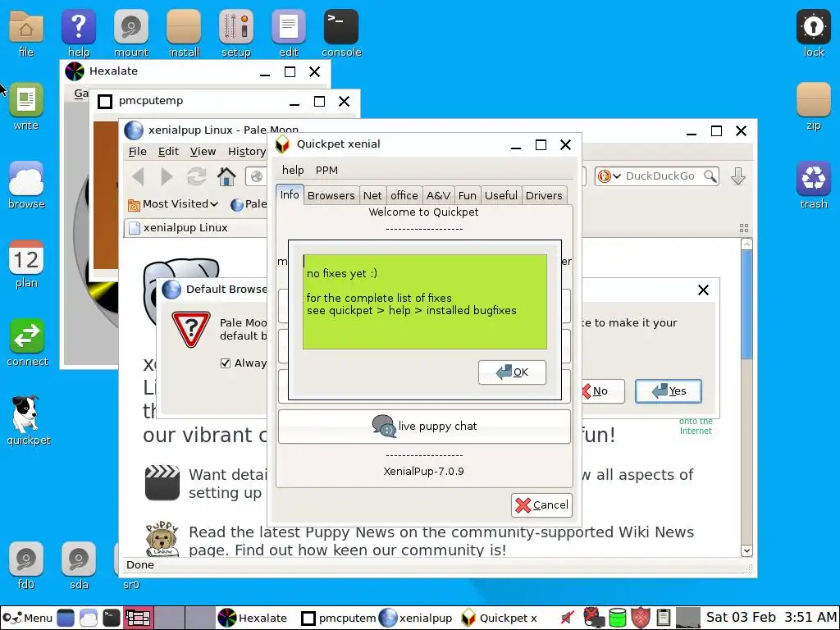Click Pale Moon vertical scrollbar thumb
Image resolution: width=840 pixels, height=630 pixels.
tap(746, 304)
